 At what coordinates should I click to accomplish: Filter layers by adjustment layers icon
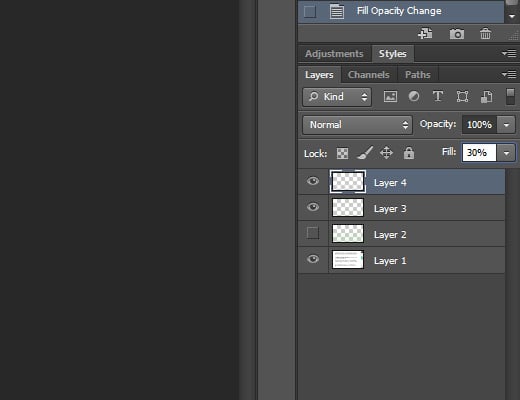coord(414,97)
